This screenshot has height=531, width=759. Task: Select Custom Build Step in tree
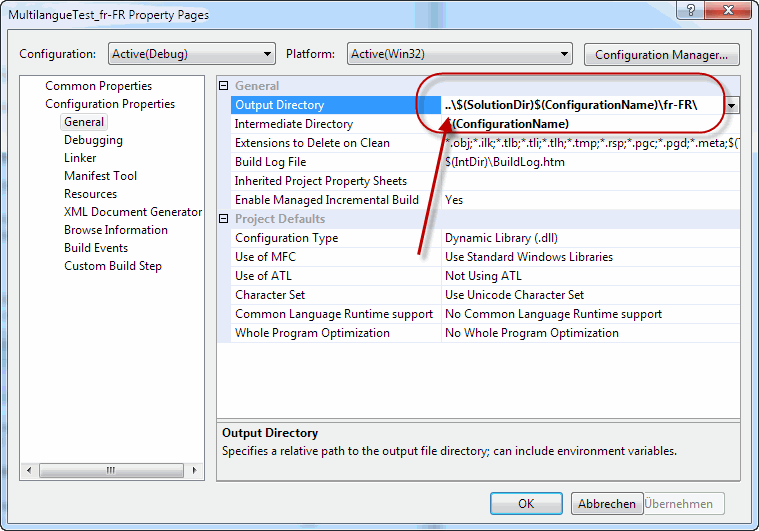[112, 266]
